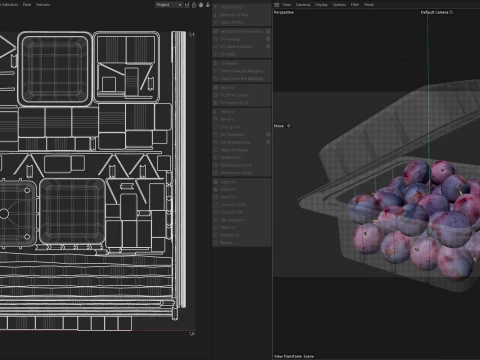Click the Perspective viewport label
The image size is (480, 360).
[x=284, y=12]
